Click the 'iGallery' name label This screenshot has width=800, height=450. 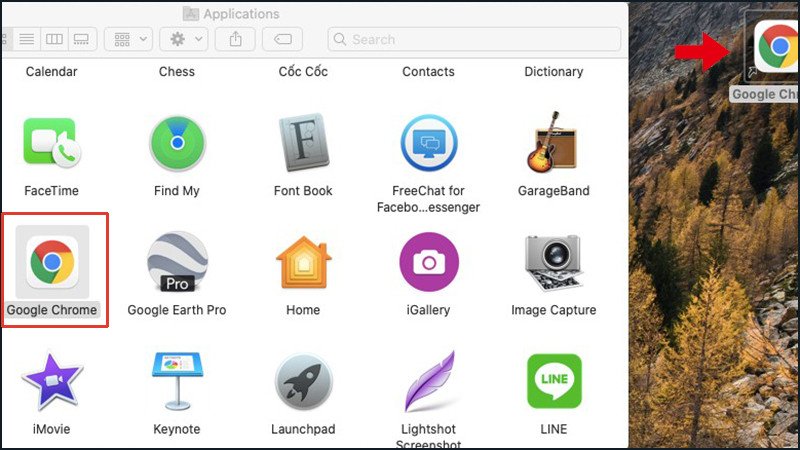click(x=428, y=310)
